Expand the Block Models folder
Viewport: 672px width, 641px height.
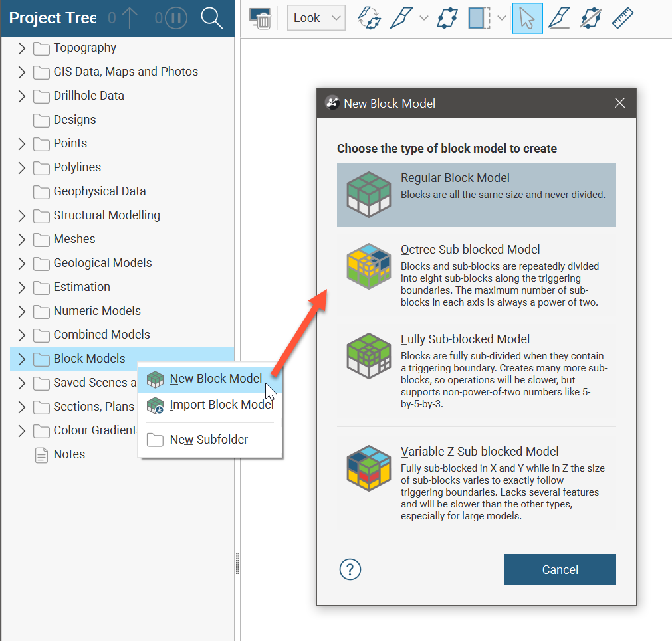(x=22, y=359)
